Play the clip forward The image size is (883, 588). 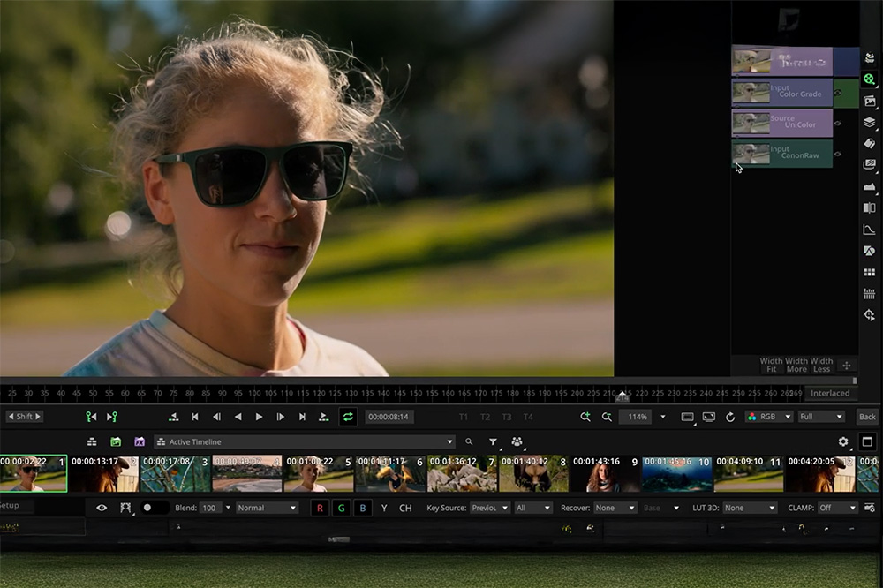point(259,417)
